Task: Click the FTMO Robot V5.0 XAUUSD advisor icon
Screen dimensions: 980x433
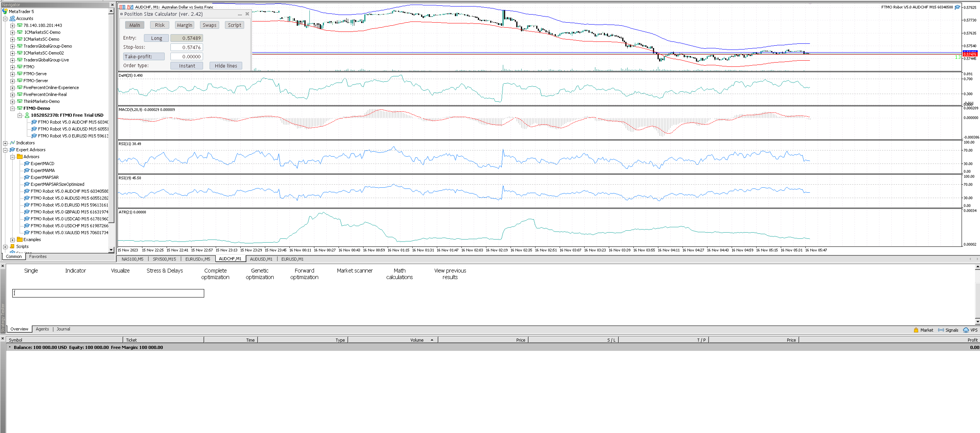Action: click(x=27, y=232)
